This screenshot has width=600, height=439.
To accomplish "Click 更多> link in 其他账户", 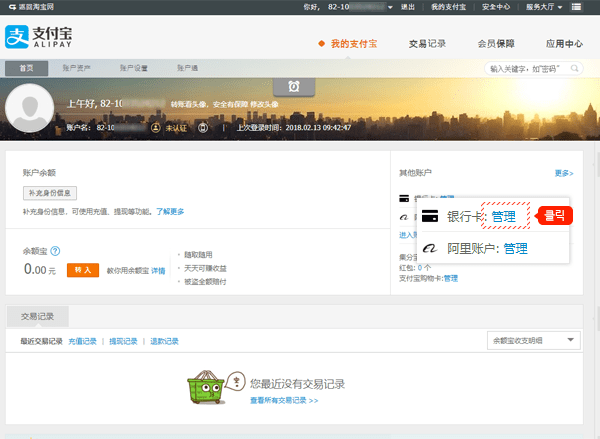I will (x=564, y=173).
